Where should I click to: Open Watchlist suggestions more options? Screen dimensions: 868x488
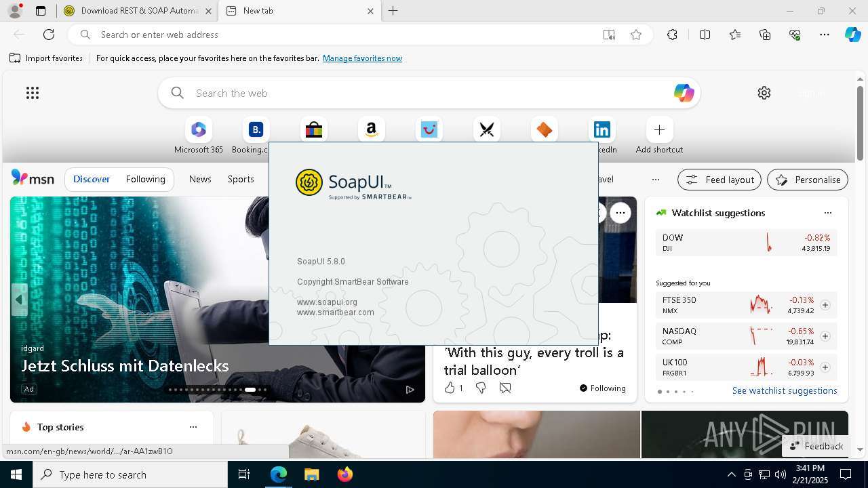828,213
